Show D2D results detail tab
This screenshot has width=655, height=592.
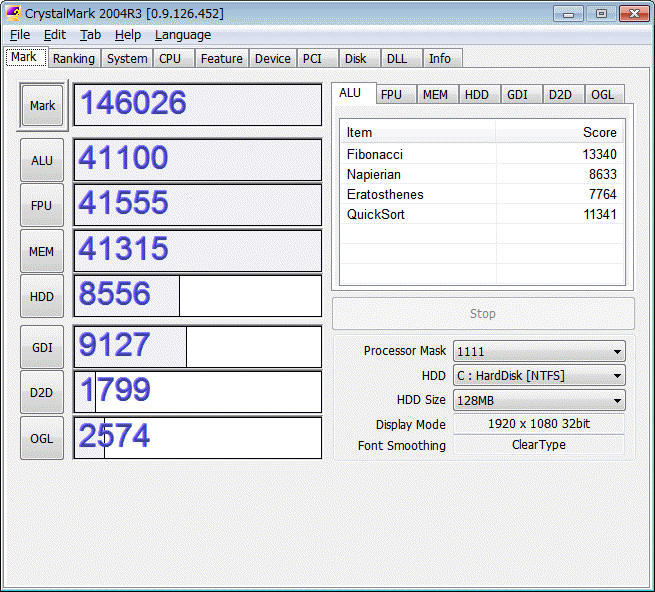tap(564, 95)
